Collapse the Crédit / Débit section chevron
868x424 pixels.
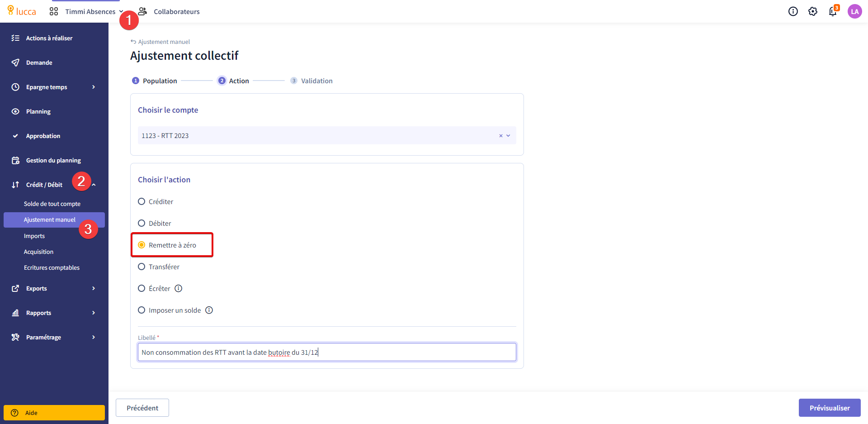pyautogui.click(x=94, y=185)
